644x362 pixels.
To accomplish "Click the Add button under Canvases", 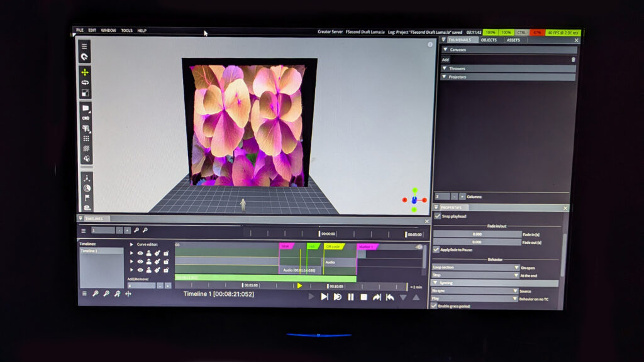I will point(445,59).
